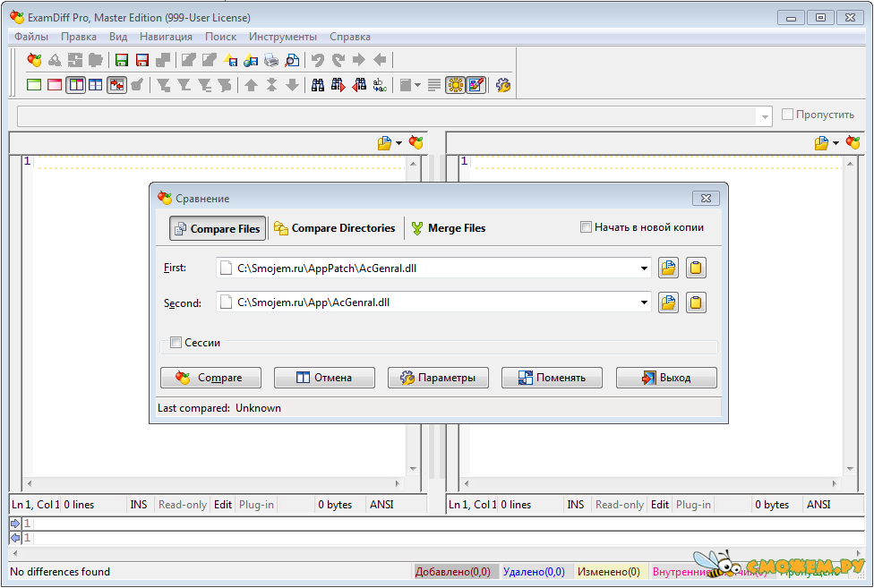874x588 pixels.
Task: Open the gray page toolbar dropdown arrow
Action: [417, 85]
